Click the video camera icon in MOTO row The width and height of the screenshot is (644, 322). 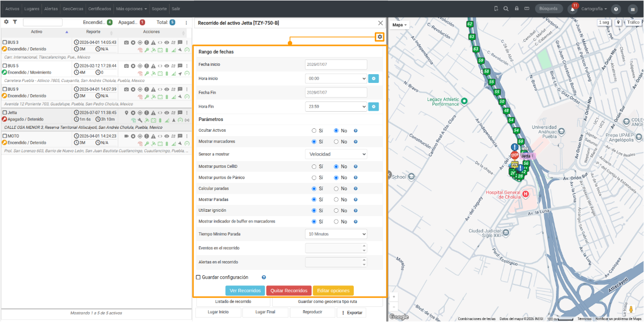tap(127, 136)
